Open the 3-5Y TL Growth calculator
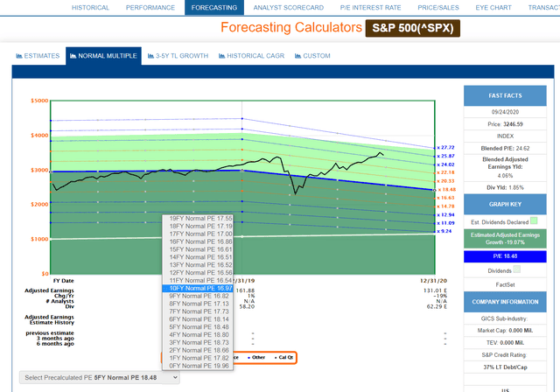Screen dimensions: 560x392 [x=178, y=56]
